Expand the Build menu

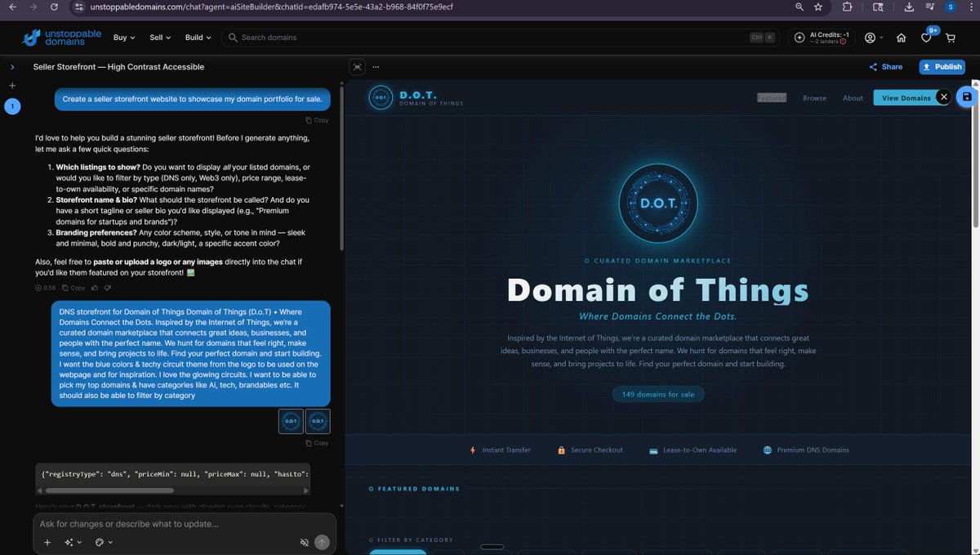click(198, 38)
